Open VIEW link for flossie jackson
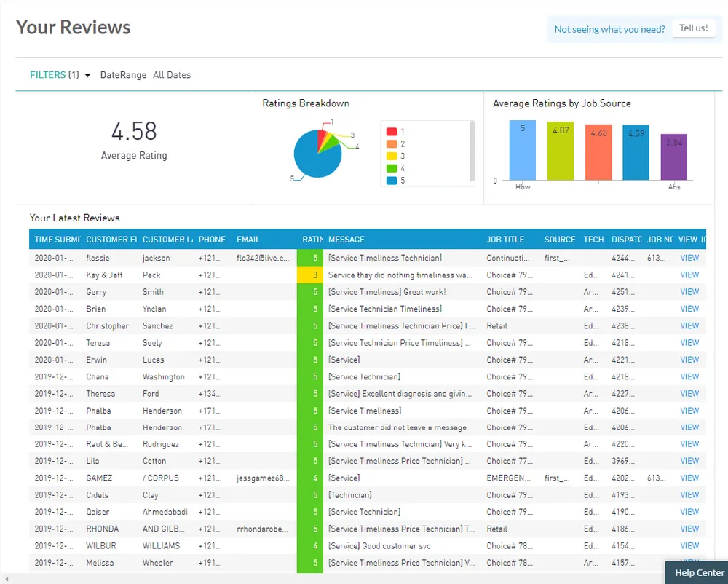Viewport: 728px width, 584px height. (689, 258)
